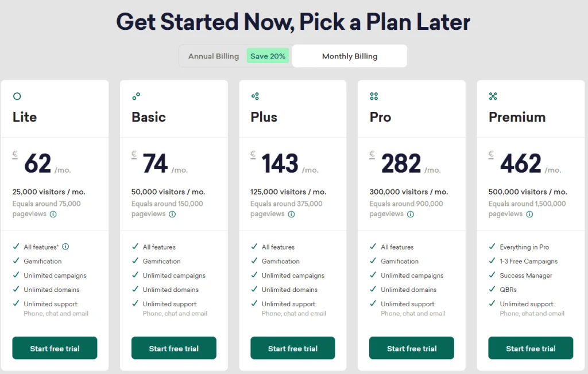
Task: Click the checkmark beside Gamification under Plus
Action: [254, 261]
